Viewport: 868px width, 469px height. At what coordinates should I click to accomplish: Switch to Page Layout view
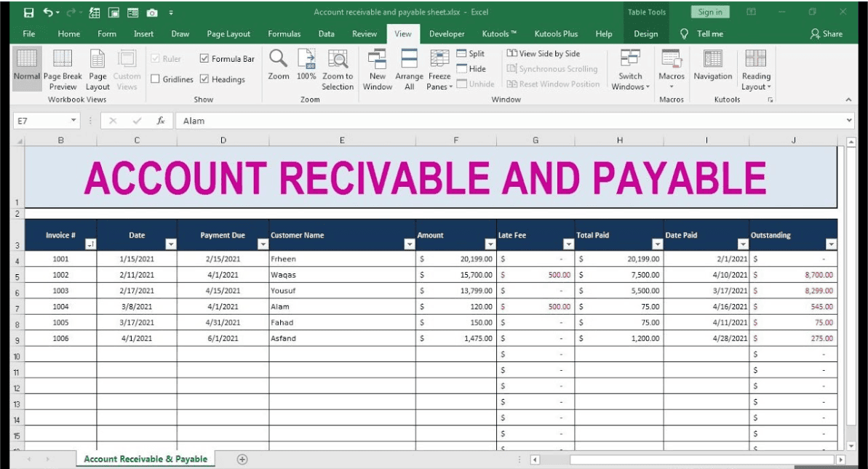97,70
